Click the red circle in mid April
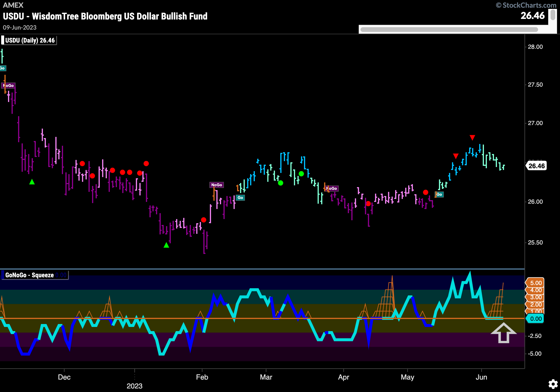 (368, 203)
